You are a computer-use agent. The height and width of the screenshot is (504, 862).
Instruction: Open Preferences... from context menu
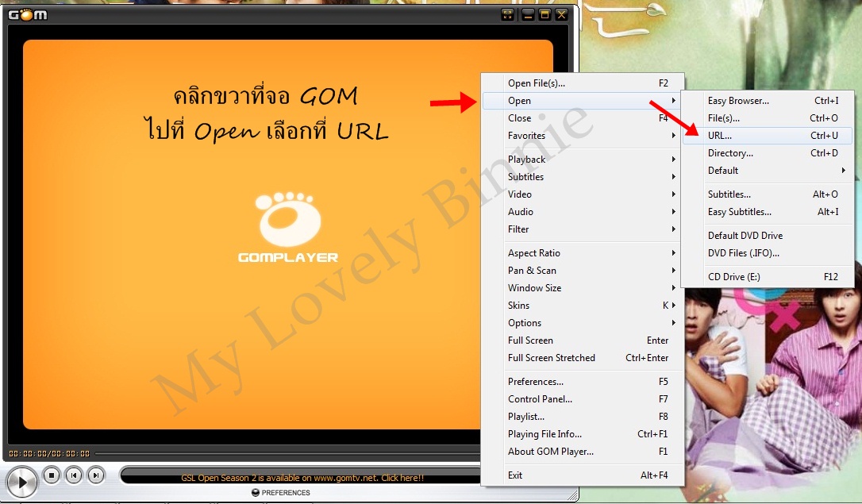click(x=583, y=382)
